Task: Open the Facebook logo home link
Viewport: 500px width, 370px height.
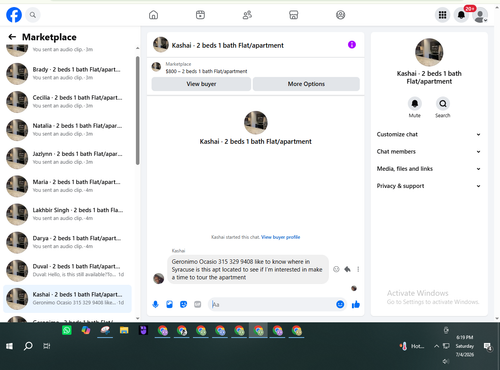Action: pos(14,15)
